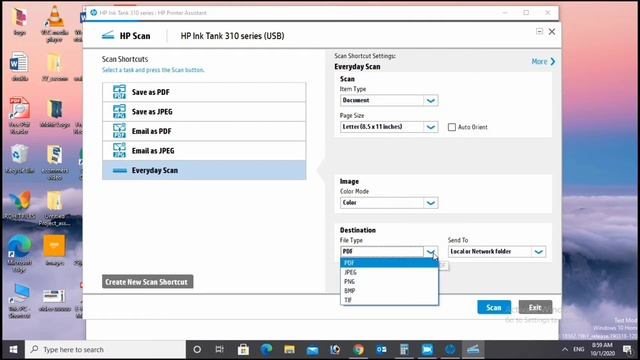Click the HP Scan logo icon
640x360 pixels.
coord(108,36)
